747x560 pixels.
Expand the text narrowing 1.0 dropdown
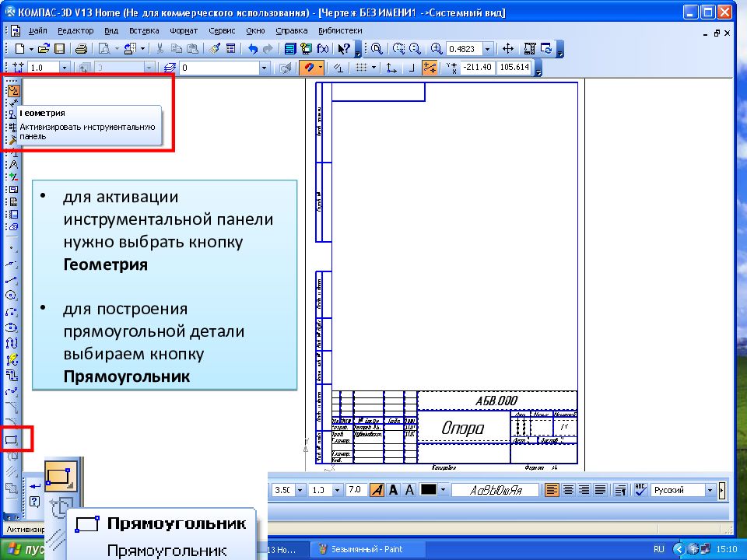point(337,489)
